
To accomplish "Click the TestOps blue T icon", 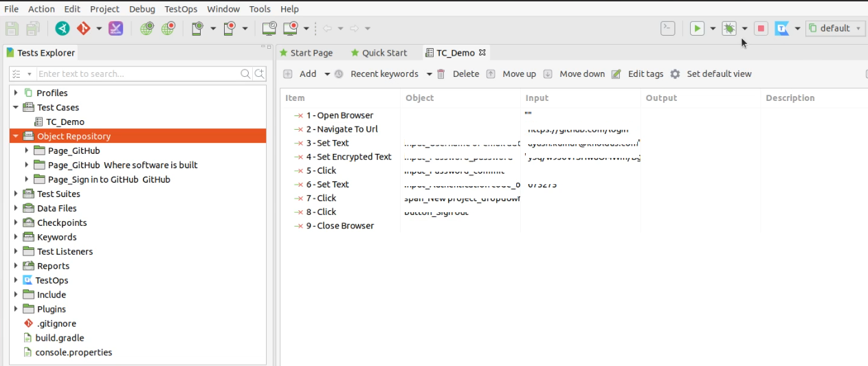I will (782, 28).
